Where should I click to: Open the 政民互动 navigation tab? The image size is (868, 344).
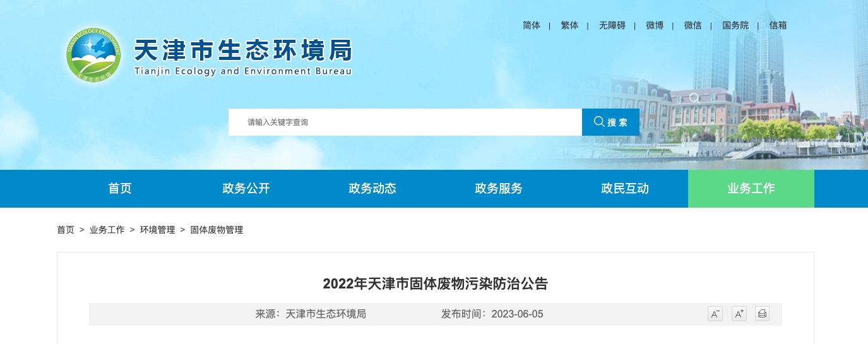point(625,188)
